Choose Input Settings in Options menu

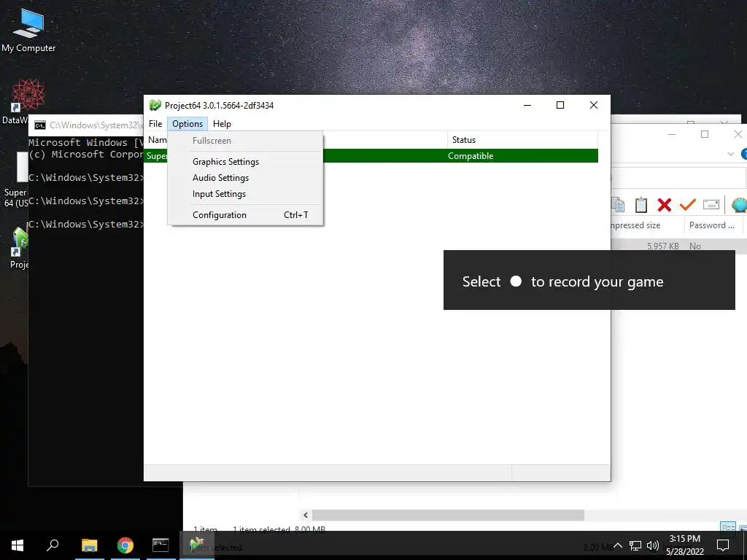(x=219, y=194)
